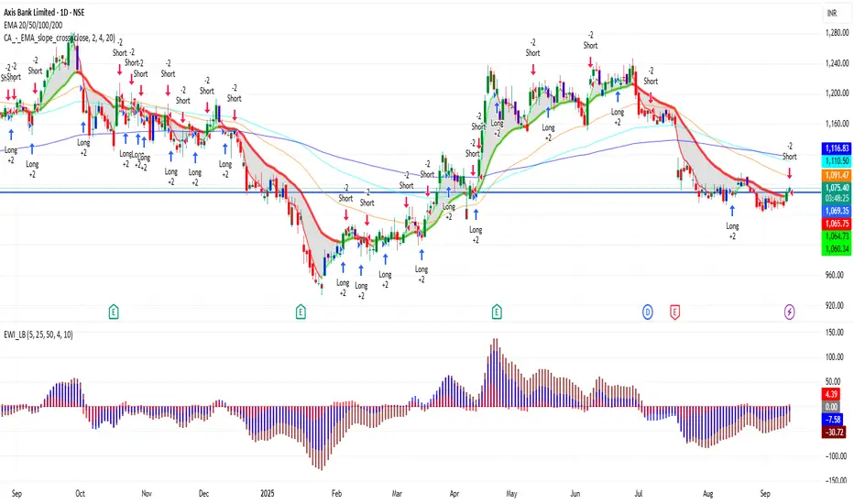The width and height of the screenshot is (854, 504).
Task: Click the Oct label on time axis
Action: [80, 494]
